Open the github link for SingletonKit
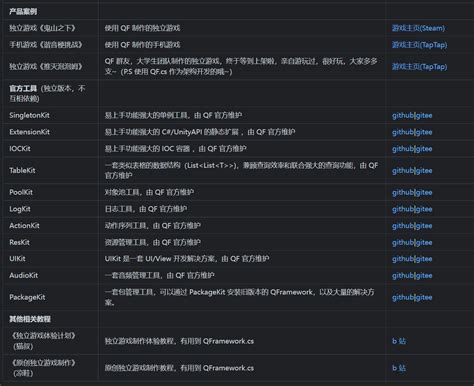This screenshot has width=474, height=386. 402,115
